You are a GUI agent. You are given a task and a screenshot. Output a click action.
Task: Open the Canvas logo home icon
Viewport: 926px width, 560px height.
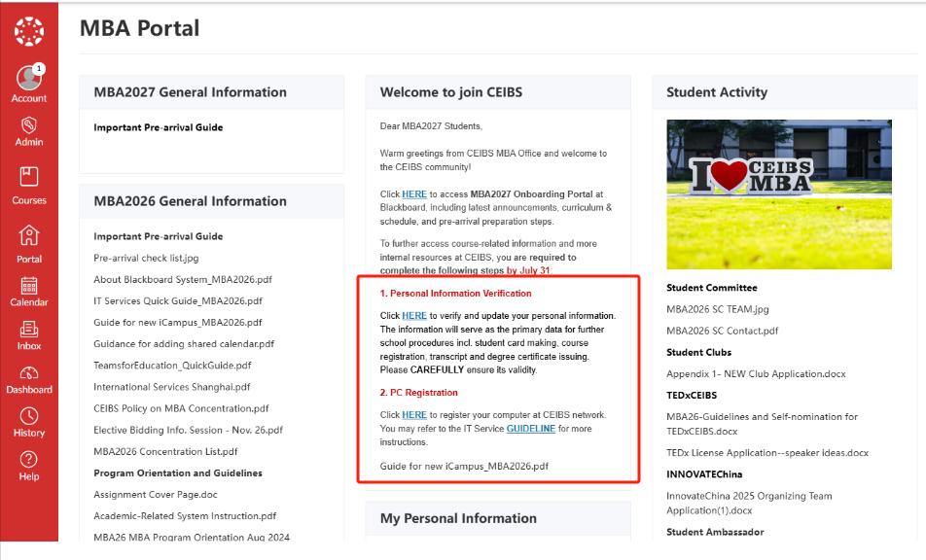[29, 31]
